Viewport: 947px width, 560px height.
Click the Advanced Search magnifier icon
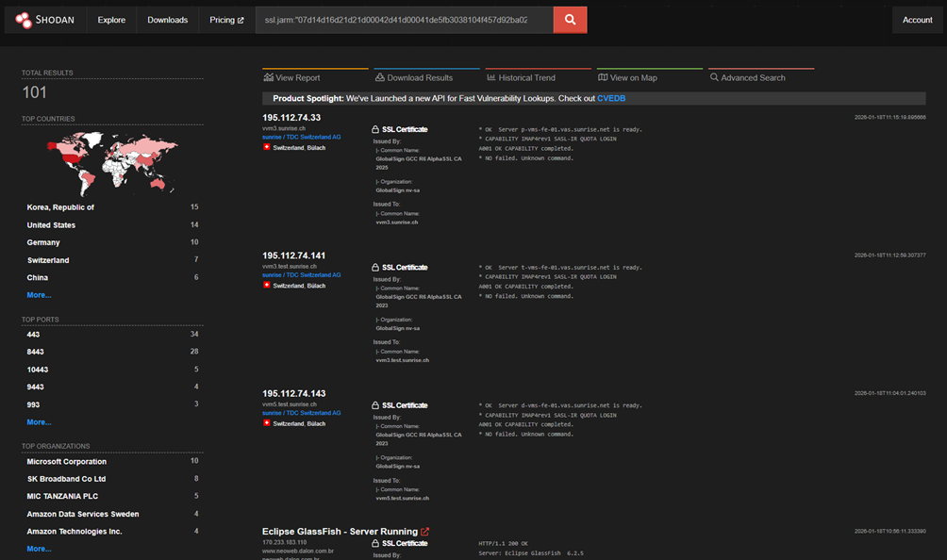pos(714,77)
